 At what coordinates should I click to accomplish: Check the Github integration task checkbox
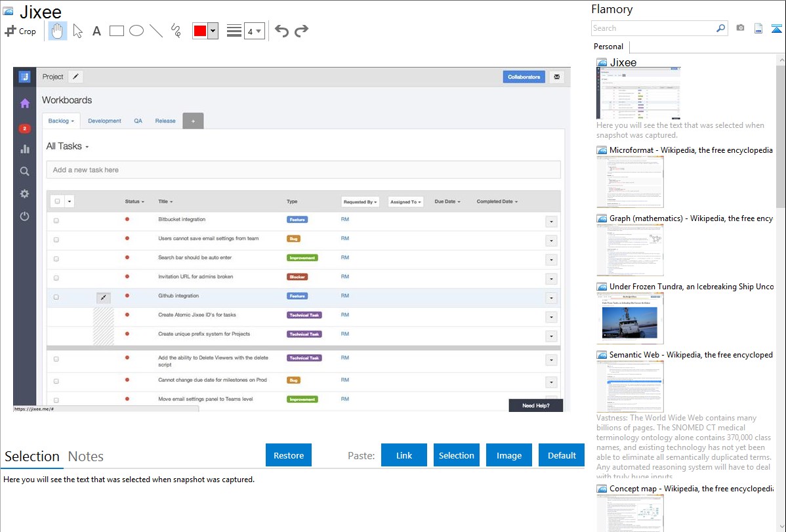click(56, 297)
